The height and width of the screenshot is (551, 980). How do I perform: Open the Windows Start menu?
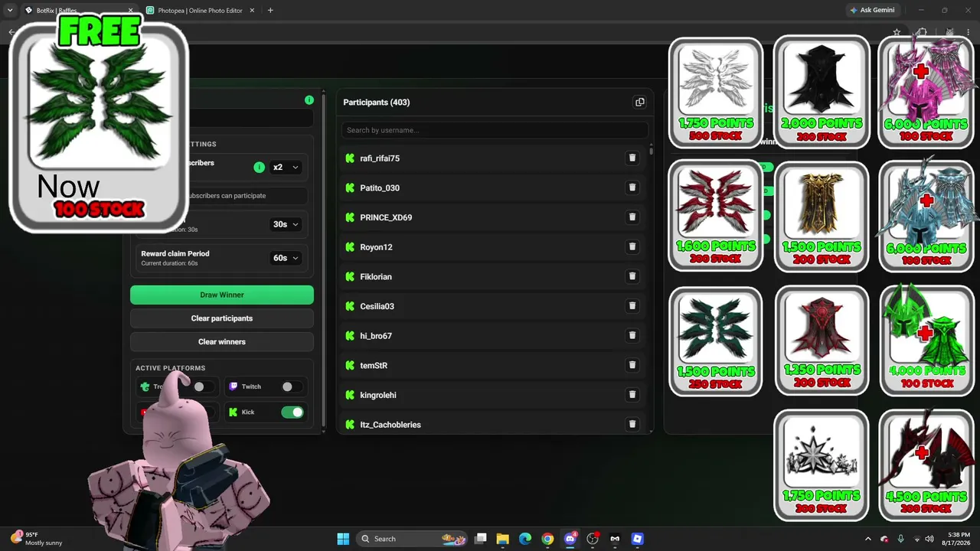(343, 539)
